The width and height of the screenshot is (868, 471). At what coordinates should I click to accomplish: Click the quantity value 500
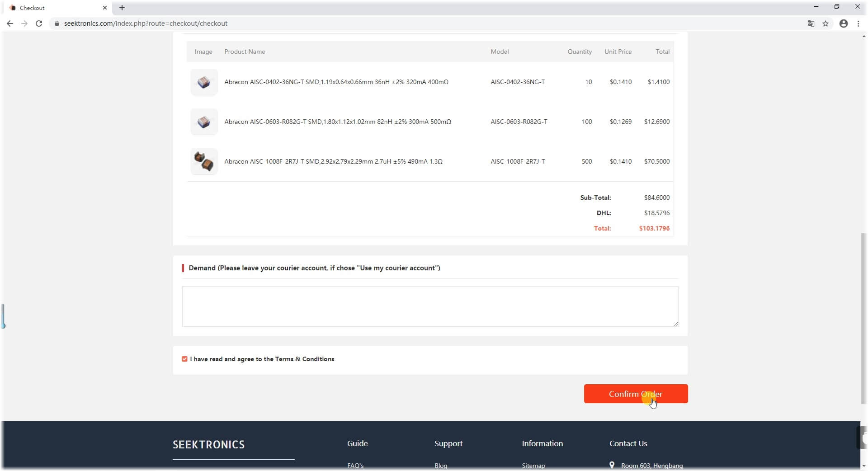587,161
